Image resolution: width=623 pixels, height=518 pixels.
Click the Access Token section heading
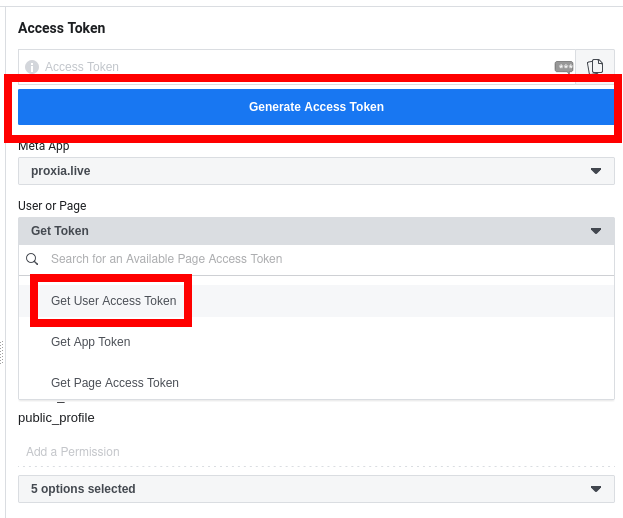pyautogui.click(x=62, y=29)
